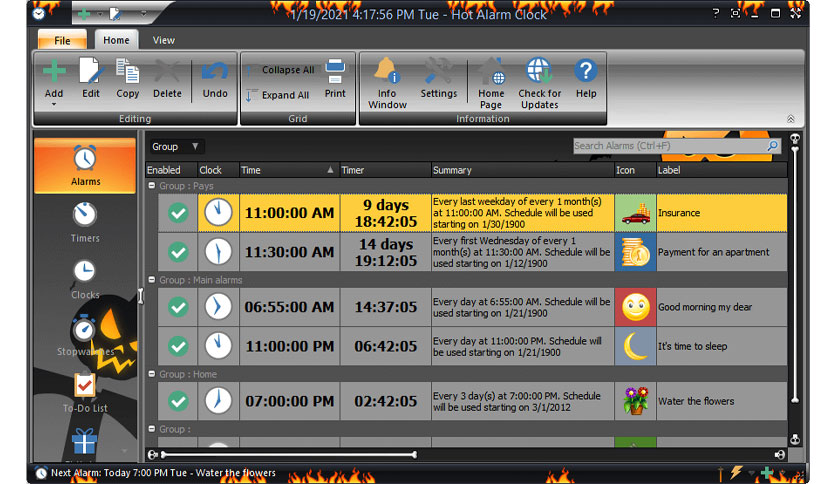Viewport: 836px width, 484px height.
Task: Toggle enabled check for Insurance alarm
Action: coord(178,213)
